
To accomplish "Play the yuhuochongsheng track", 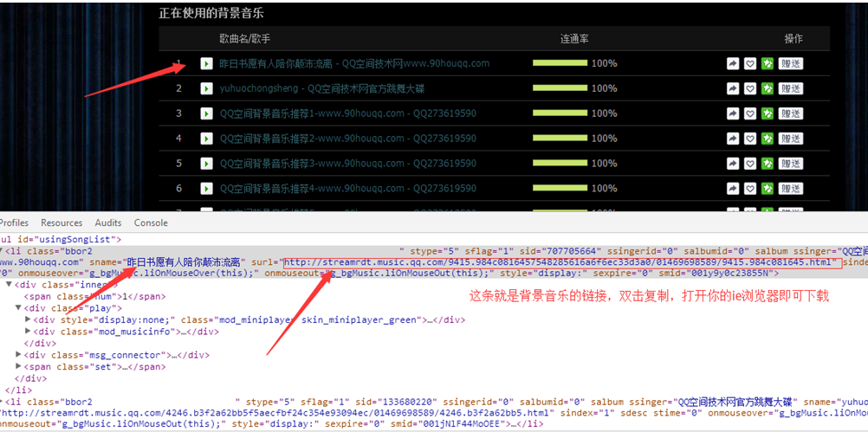I will 206,88.
